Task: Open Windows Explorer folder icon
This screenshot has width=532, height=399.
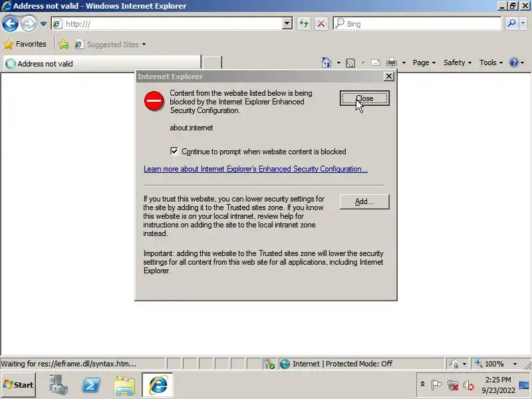Action: tap(124, 386)
